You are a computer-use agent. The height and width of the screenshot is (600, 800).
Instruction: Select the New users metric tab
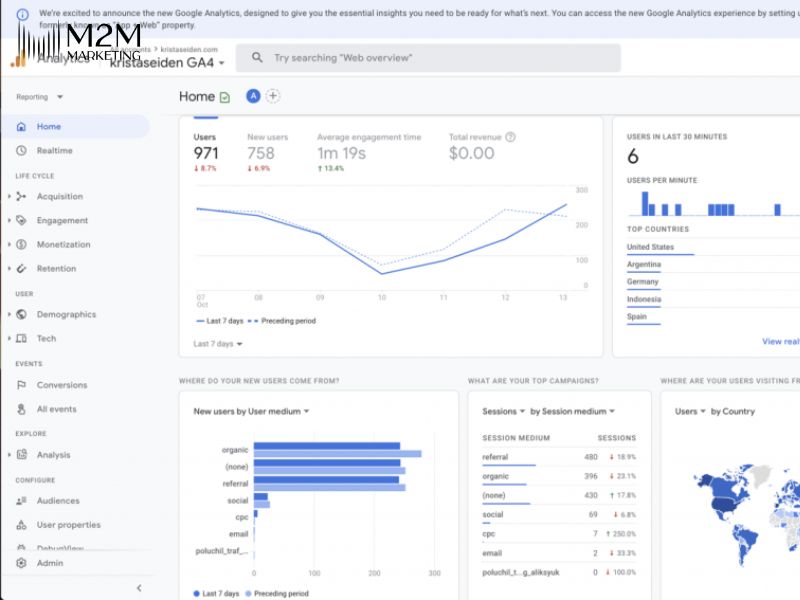tap(267, 152)
